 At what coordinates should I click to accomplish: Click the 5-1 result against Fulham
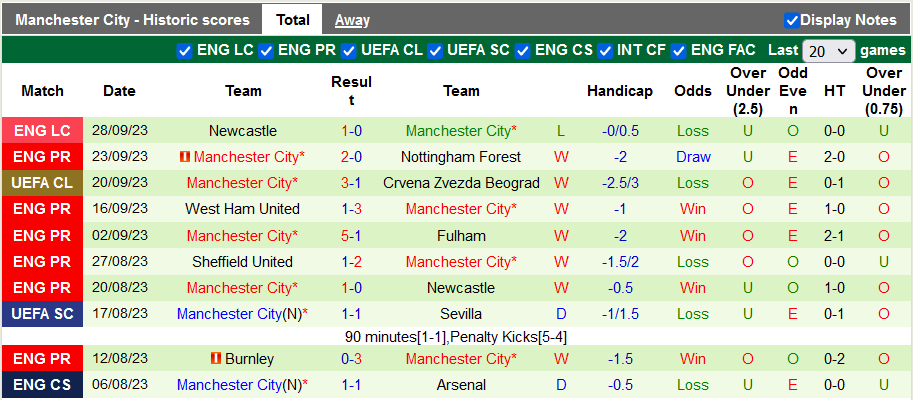pos(351,236)
